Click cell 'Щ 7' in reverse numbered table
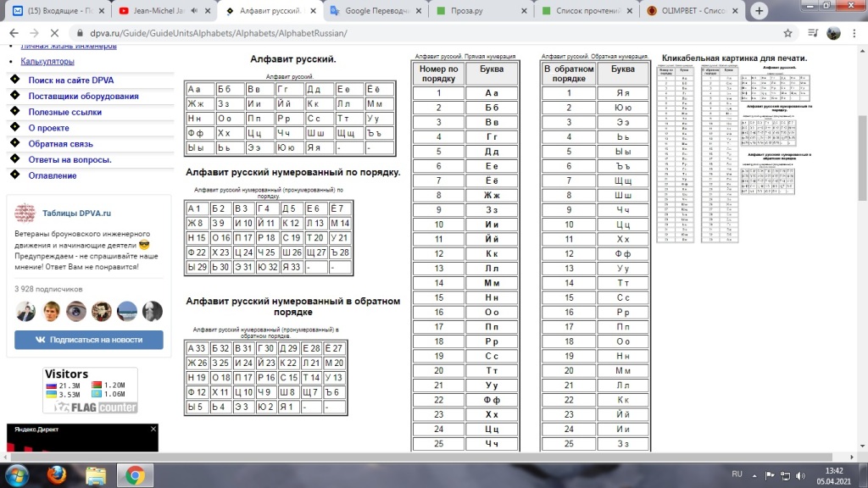The height and width of the screenshot is (488, 868). click(310, 392)
